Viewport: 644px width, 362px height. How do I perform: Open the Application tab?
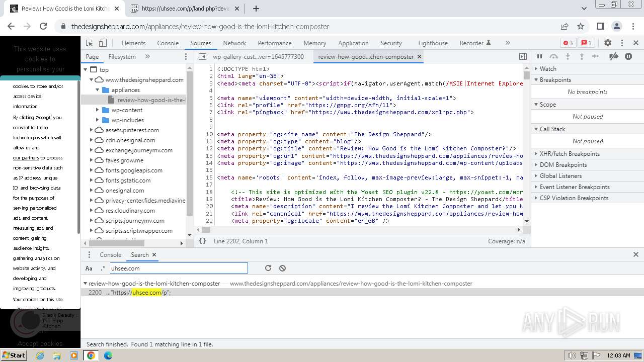(x=353, y=43)
